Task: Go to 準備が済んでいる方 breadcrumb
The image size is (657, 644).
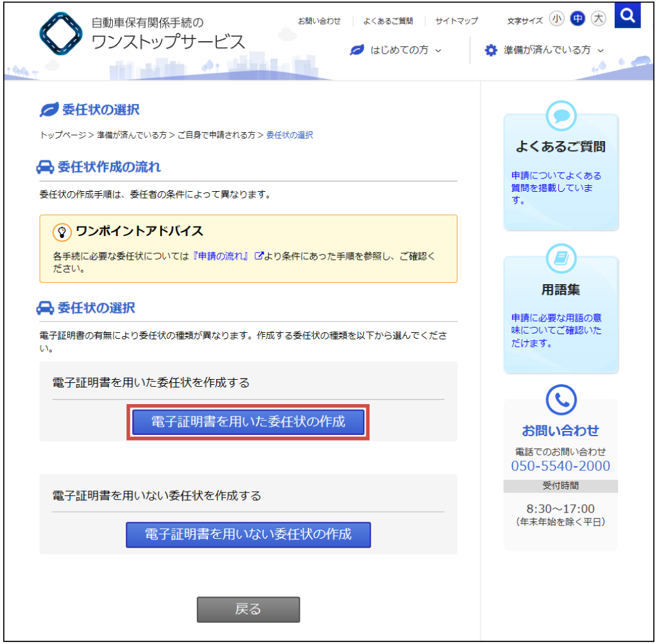Action: pyautogui.click(x=132, y=135)
